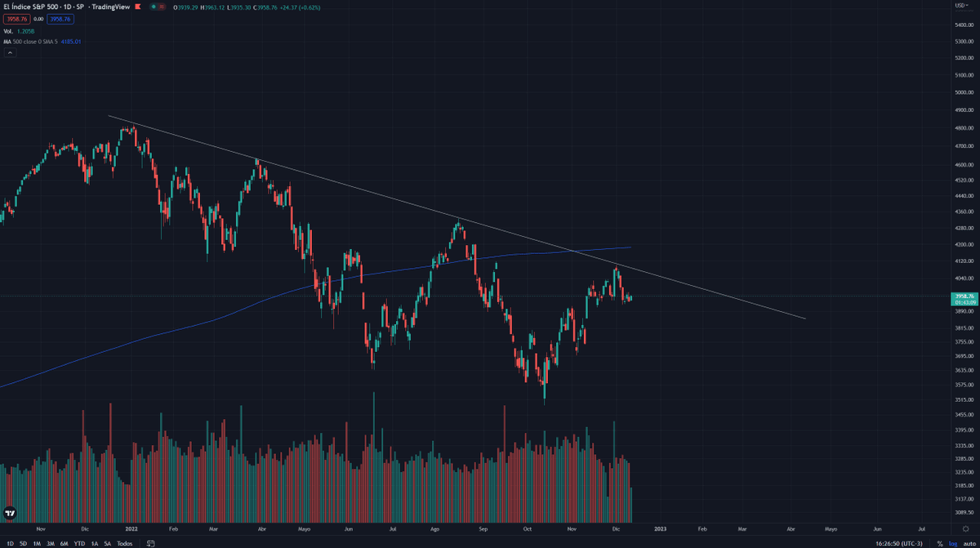Open the go-to-date calendar icon
The width and height of the screenshot is (980, 548).
150,543
